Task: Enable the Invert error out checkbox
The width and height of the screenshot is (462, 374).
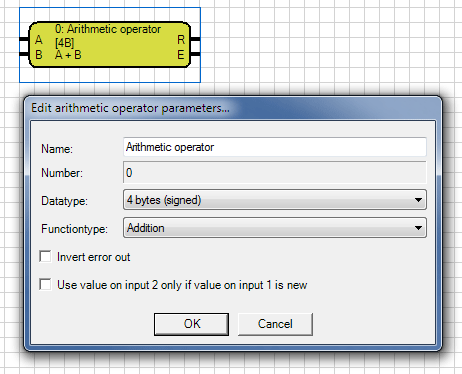Action: point(45,257)
